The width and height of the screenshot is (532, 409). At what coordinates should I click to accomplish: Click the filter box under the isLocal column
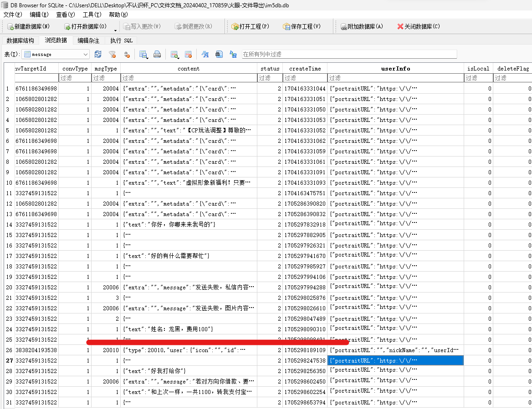click(478, 78)
